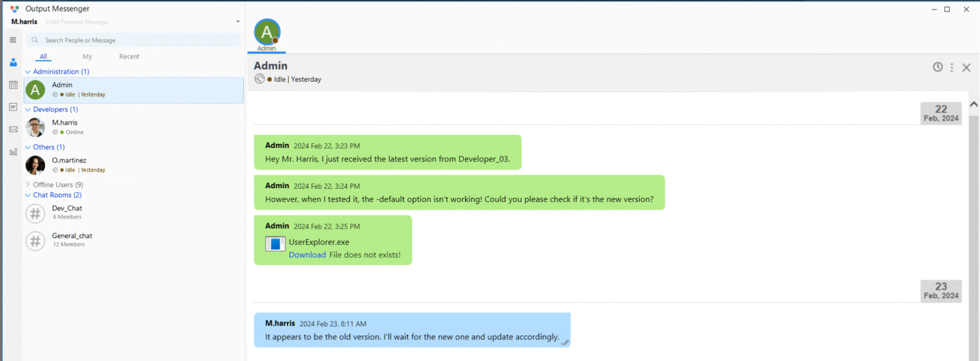Image resolution: width=980 pixels, height=361 pixels.
Task: Click the chat scrollbar up arrow
Action: pyautogui.click(x=973, y=105)
